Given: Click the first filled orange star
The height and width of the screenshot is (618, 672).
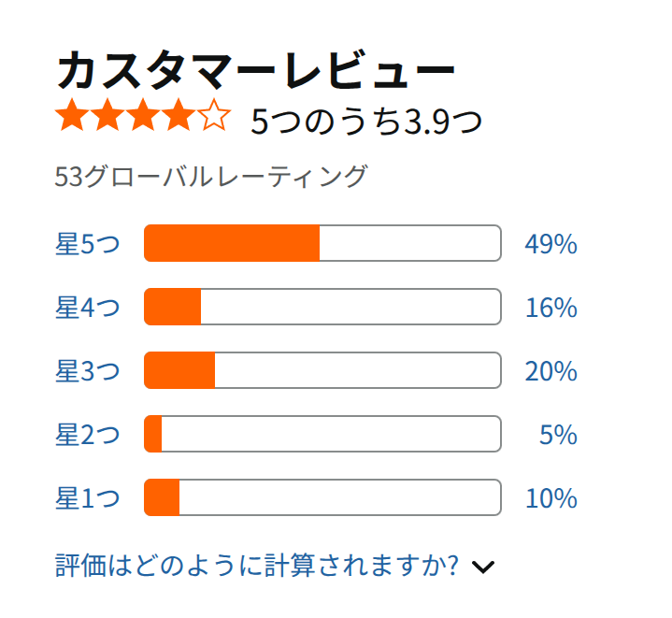Looking at the screenshot, I should tap(72, 114).
